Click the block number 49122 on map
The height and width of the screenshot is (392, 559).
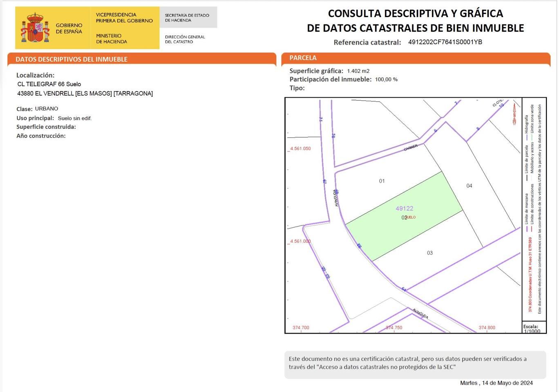pyautogui.click(x=405, y=208)
